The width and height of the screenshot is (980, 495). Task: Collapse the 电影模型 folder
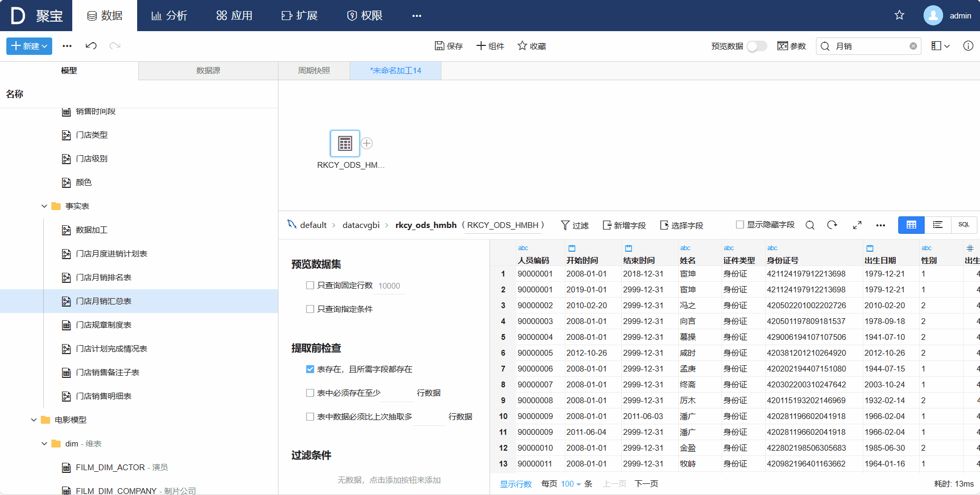pyautogui.click(x=34, y=420)
